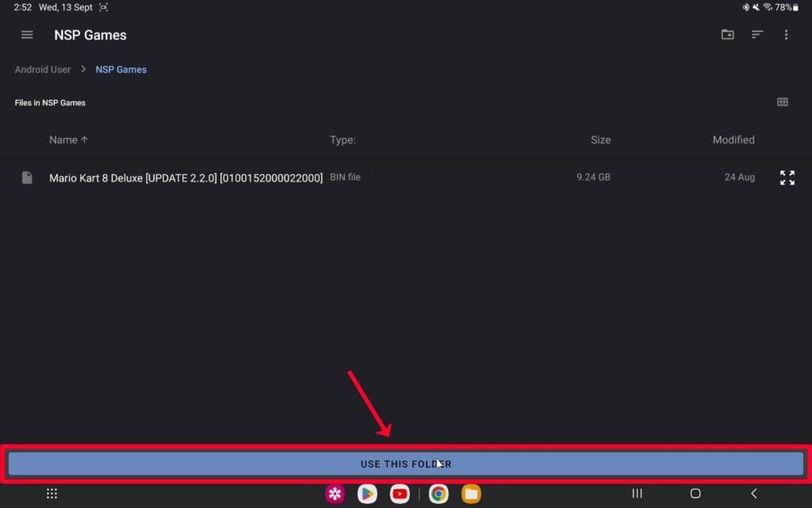Open the three-dot overflow menu

coord(786,35)
